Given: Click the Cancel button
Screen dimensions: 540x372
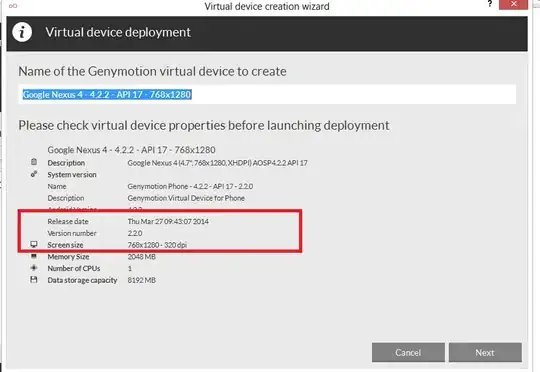Looking at the screenshot, I should point(408,352).
